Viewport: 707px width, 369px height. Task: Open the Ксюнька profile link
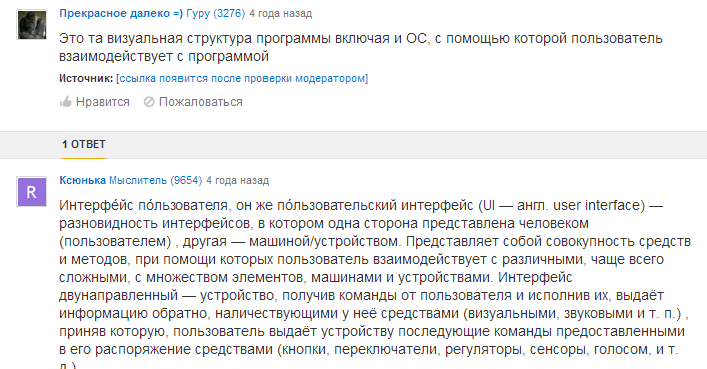(x=83, y=180)
